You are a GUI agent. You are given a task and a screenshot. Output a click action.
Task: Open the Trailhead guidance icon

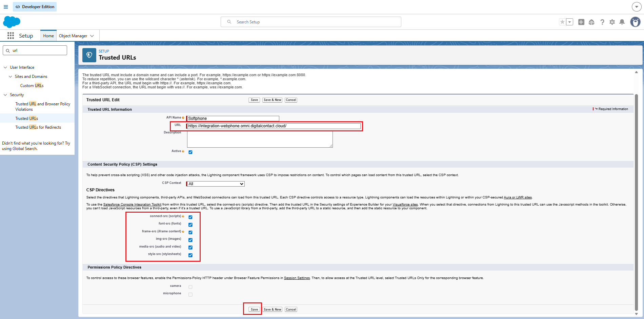(591, 22)
